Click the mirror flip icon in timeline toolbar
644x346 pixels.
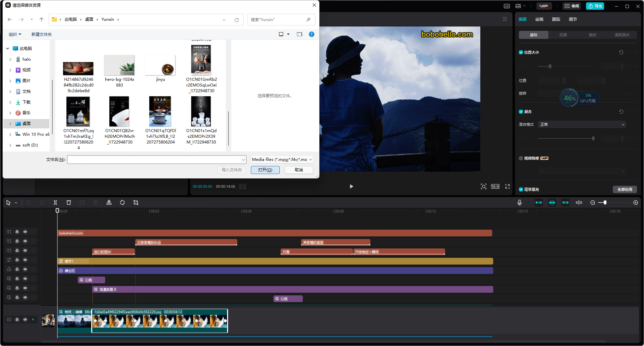click(109, 203)
